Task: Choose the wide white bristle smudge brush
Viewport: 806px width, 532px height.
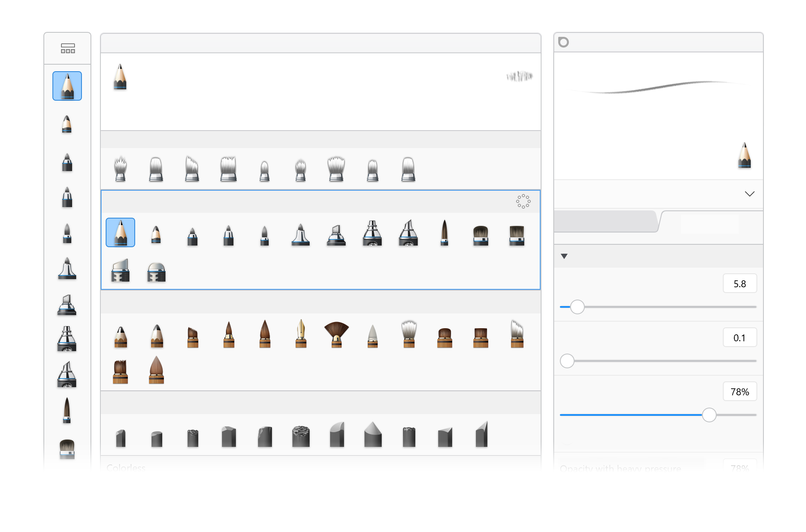Action: 336,169
